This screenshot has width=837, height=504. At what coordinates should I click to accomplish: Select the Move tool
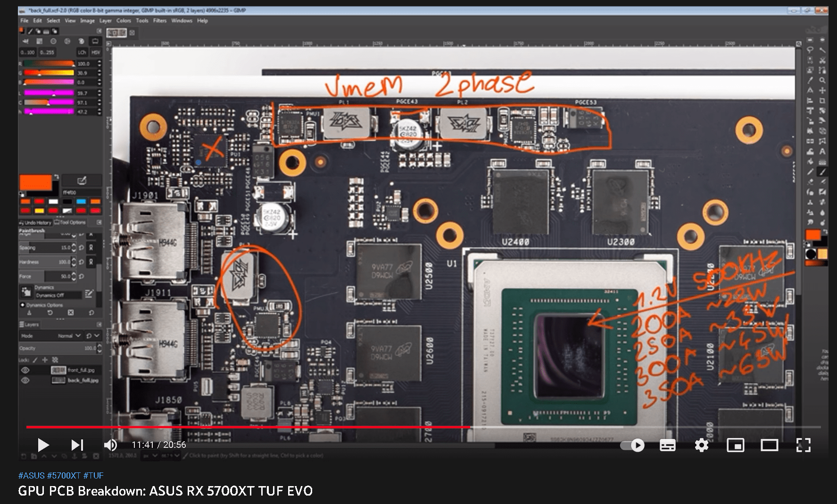click(822, 91)
